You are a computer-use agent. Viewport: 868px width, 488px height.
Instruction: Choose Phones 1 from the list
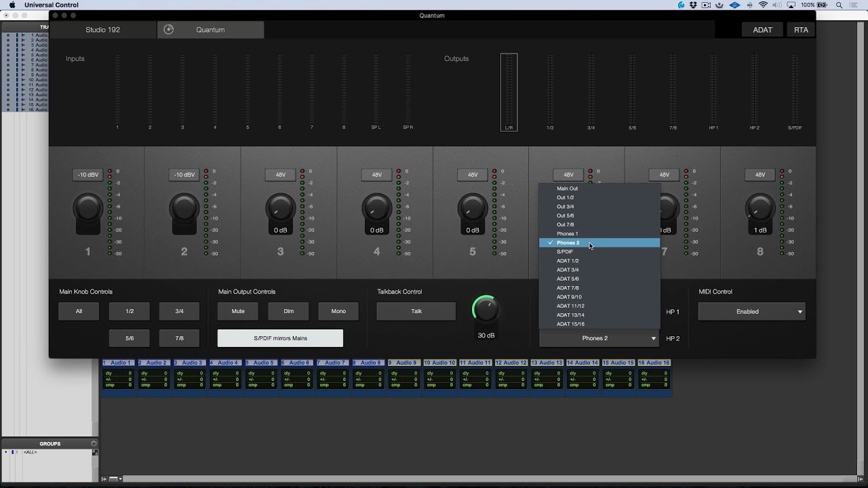click(x=599, y=234)
